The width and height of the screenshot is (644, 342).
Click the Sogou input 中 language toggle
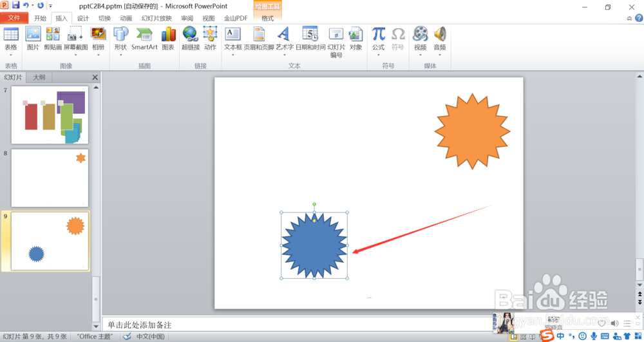click(x=560, y=336)
